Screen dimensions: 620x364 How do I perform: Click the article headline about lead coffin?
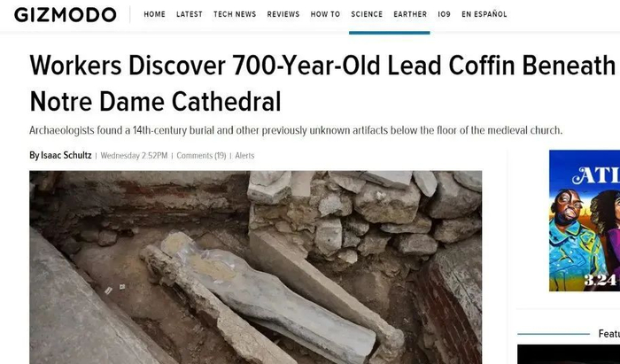coord(322,83)
